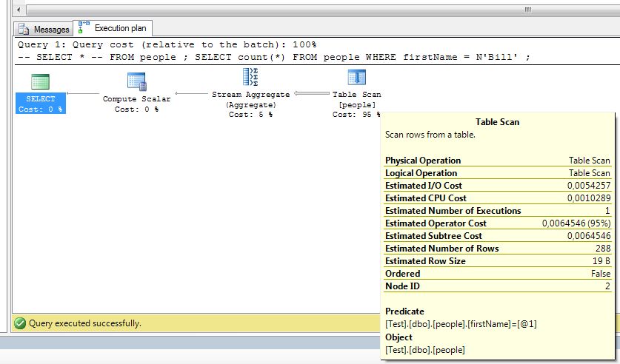The image size is (620, 364).
Task: Click arrow between SELECT and Compute Scalar
Action: pyautogui.click(x=83, y=93)
